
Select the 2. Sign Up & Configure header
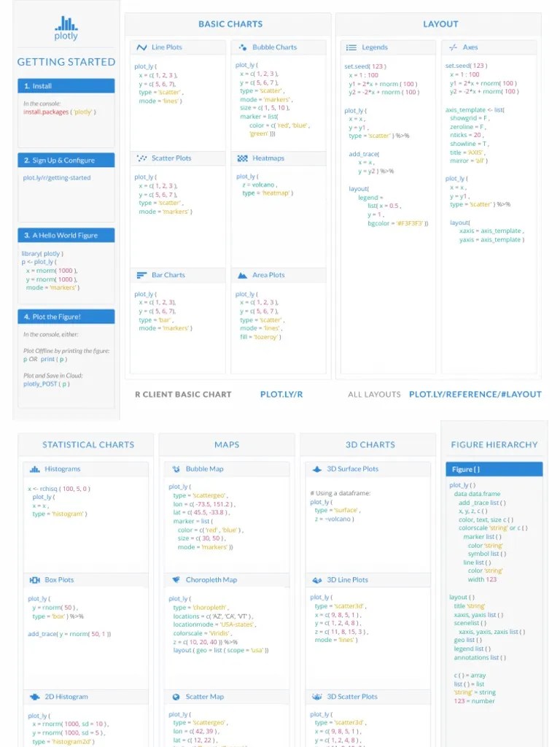(x=66, y=160)
